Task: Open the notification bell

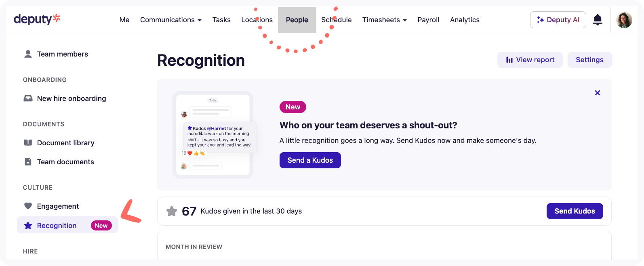Action: 598,19
